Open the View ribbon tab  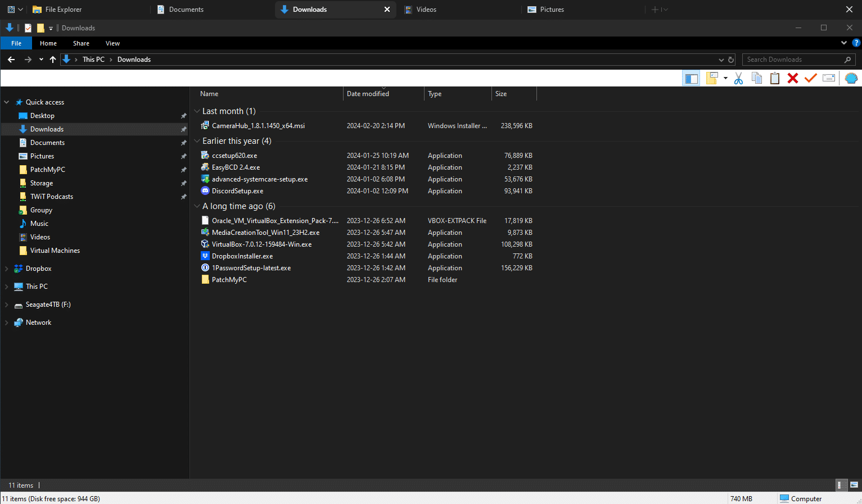click(x=112, y=43)
